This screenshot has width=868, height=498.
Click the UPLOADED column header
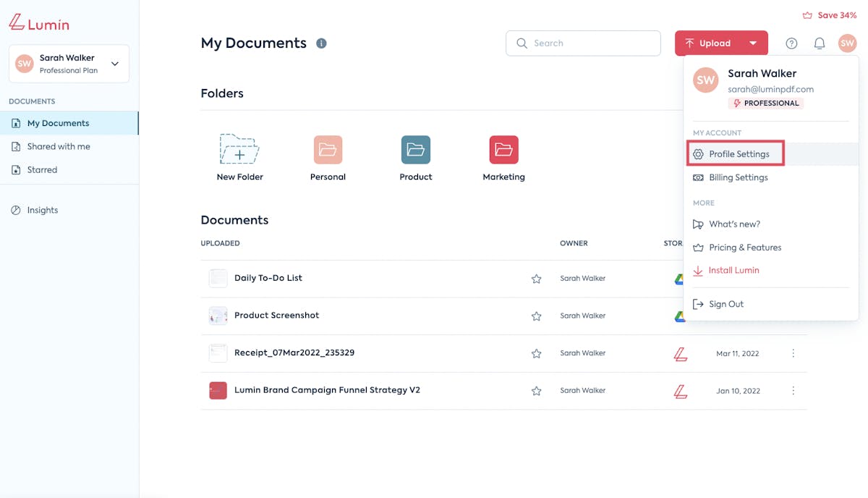point(220,243)
